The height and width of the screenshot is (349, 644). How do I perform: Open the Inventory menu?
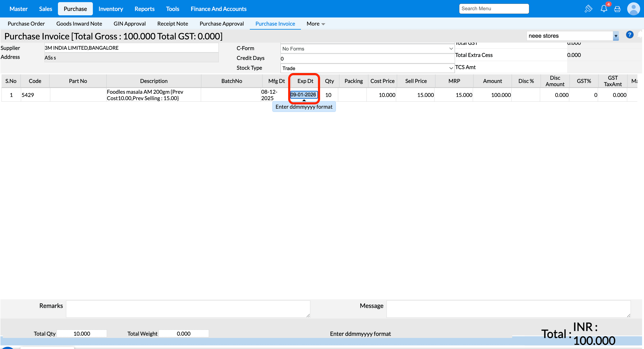[x=111, y=9]
